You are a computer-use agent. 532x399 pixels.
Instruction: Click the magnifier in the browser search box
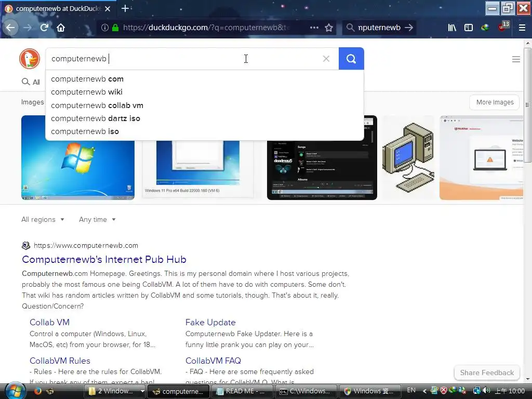click(x=350, y=28)
